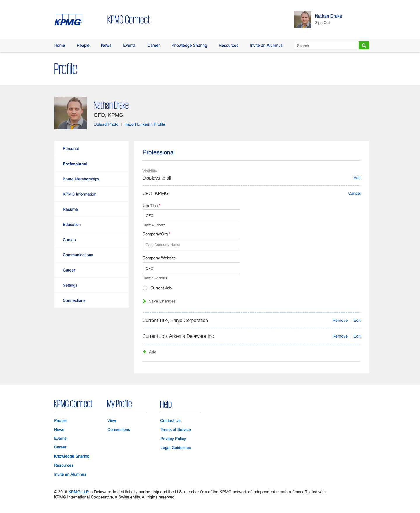The height and width of the screenshot is (513, 420).
Task: Click Save Changes button
Action: (162, 301)
